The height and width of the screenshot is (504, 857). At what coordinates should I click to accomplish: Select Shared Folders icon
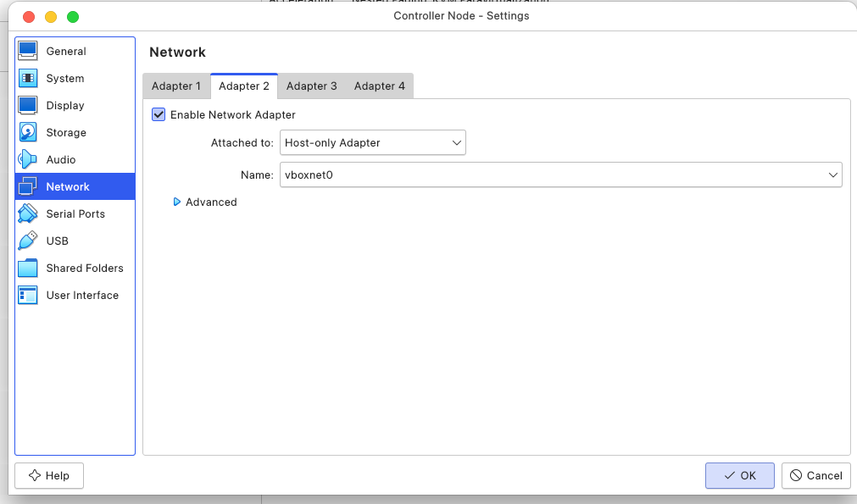click(28, 268)
